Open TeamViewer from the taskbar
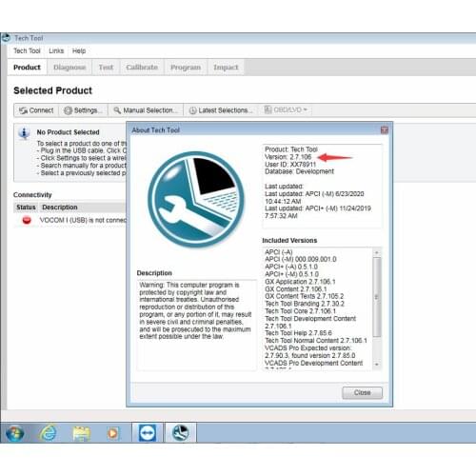This screenshot has height=476, width=476. [148, 433]
